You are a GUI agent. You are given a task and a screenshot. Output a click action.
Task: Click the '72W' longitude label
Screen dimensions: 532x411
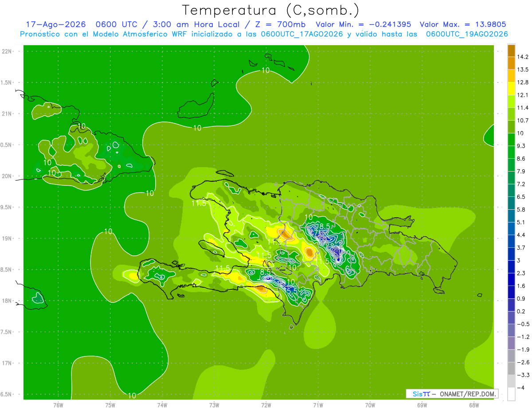pyautogui.click(x=266, y=405)
